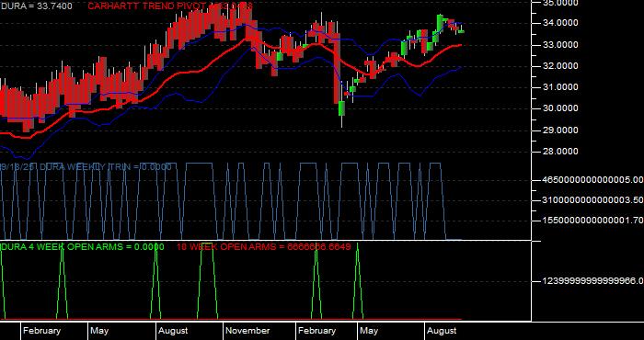Screen dimensions: 644x340
Task: Click the 30.0000 price axis value
Action: [560, 108]
